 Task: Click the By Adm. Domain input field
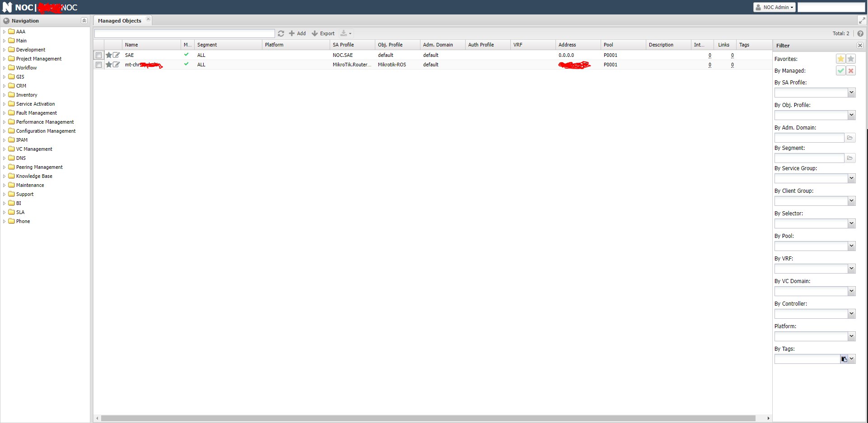(809, 138)
